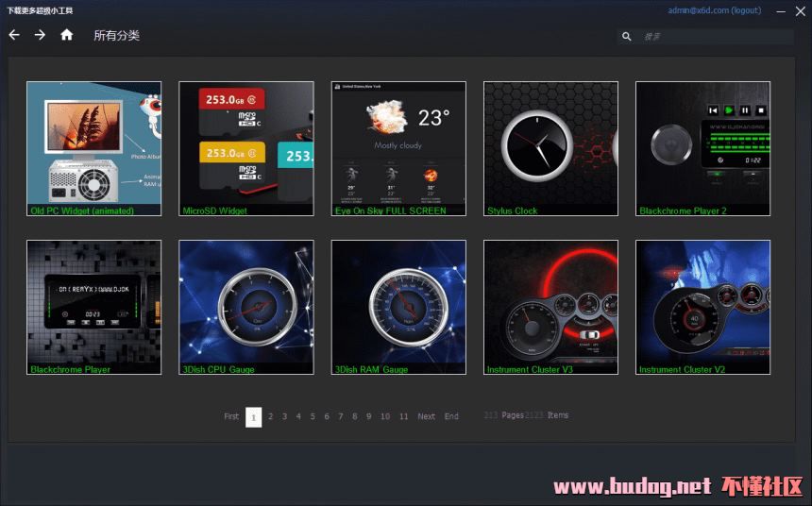Minimize the widget download window
Screen dimensions: 812x506
(x=781, y=11)
